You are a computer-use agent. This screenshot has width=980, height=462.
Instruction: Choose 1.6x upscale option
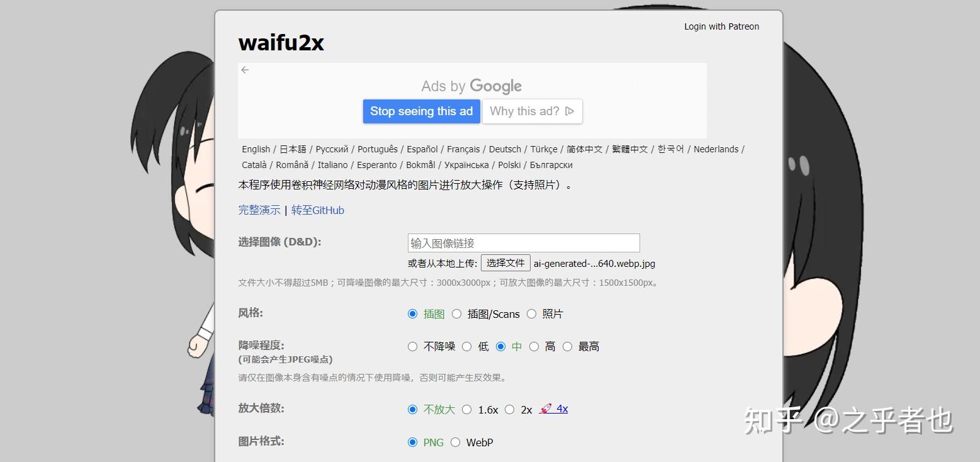pos(467,409)
